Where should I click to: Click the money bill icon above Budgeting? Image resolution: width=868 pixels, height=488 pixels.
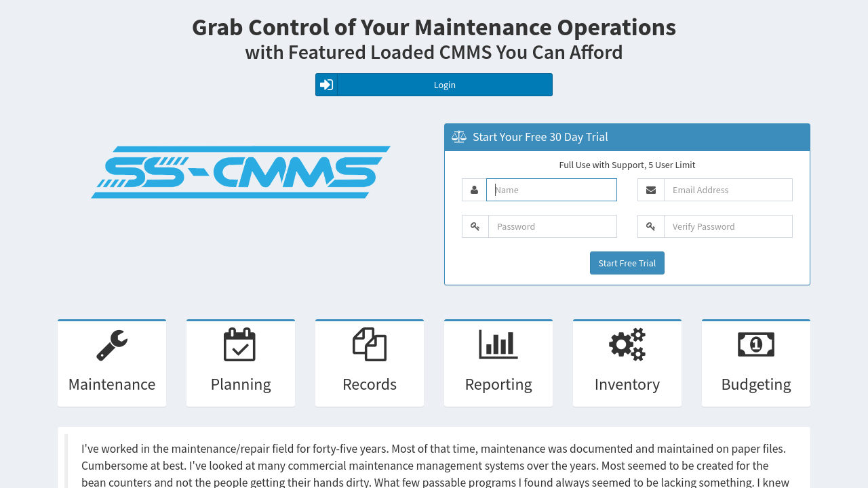(x=756, y=344)
